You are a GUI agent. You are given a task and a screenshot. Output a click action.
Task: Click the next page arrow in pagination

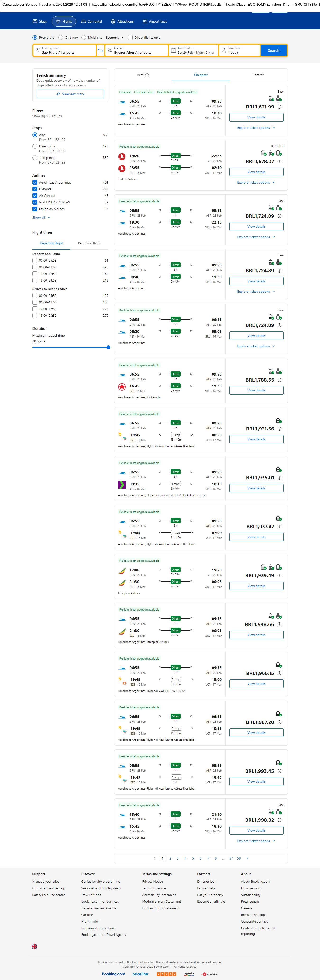click(247, 858)
